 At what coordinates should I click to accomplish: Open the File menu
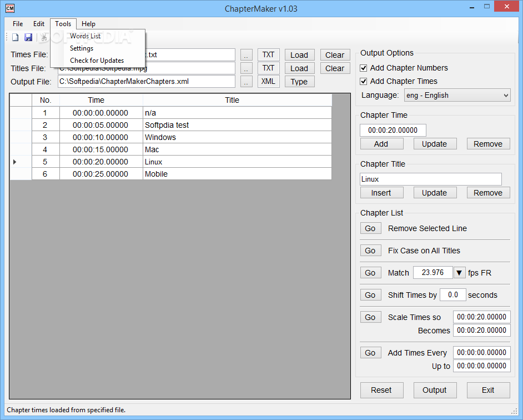(18, 24)
